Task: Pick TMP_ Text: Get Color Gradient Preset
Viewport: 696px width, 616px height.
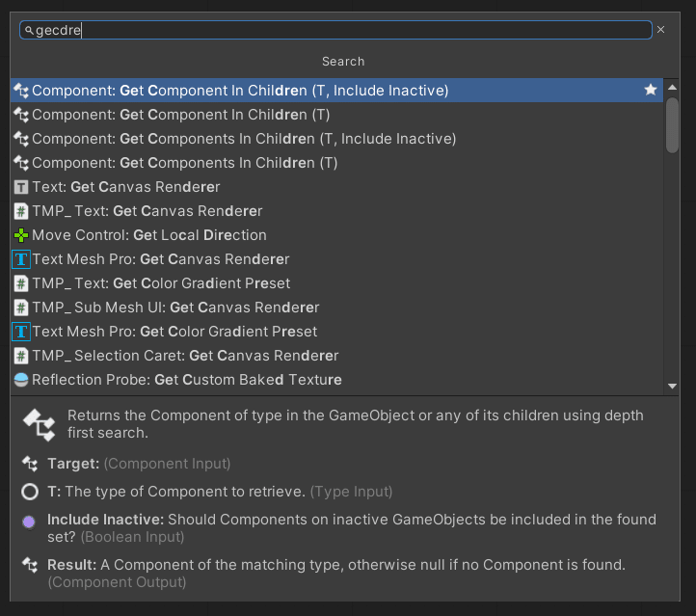Action: coord(161,283)
